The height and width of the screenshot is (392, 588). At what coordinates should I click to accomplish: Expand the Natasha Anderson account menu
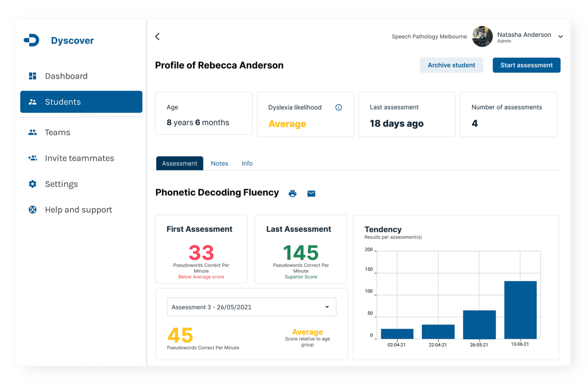pos(560,37)
